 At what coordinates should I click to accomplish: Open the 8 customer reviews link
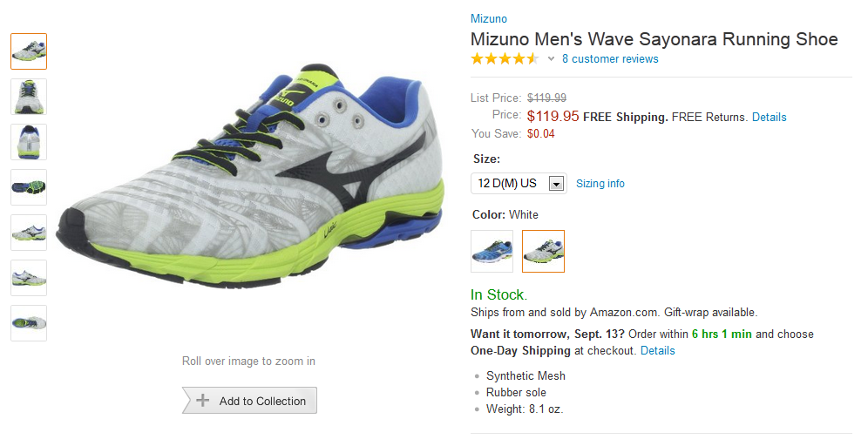coord(610,59)
